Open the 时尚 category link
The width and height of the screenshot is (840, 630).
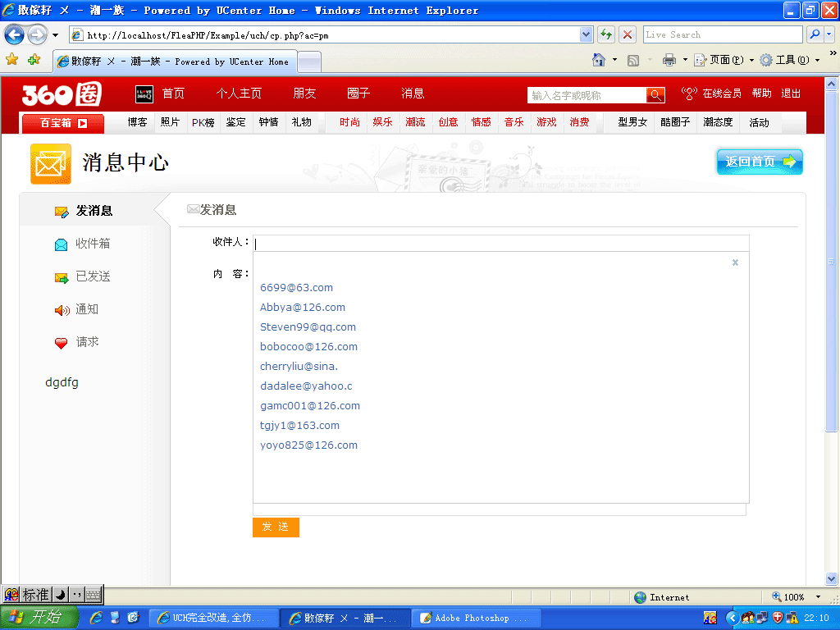(x=349, y=123)
